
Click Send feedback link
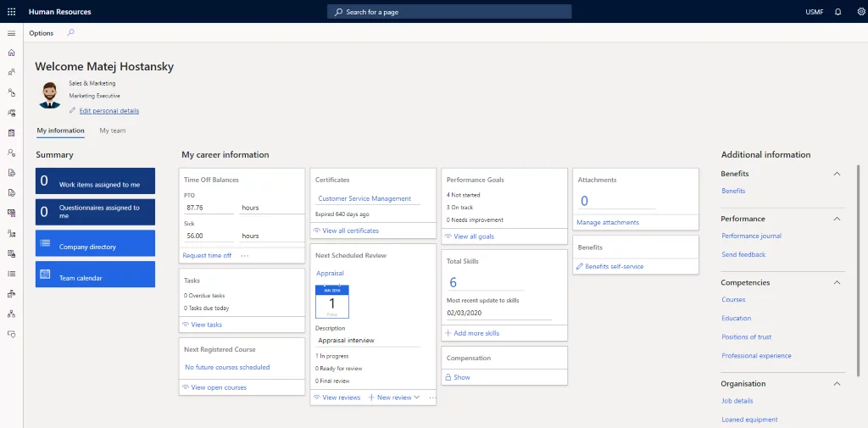(x=743, y=255)
